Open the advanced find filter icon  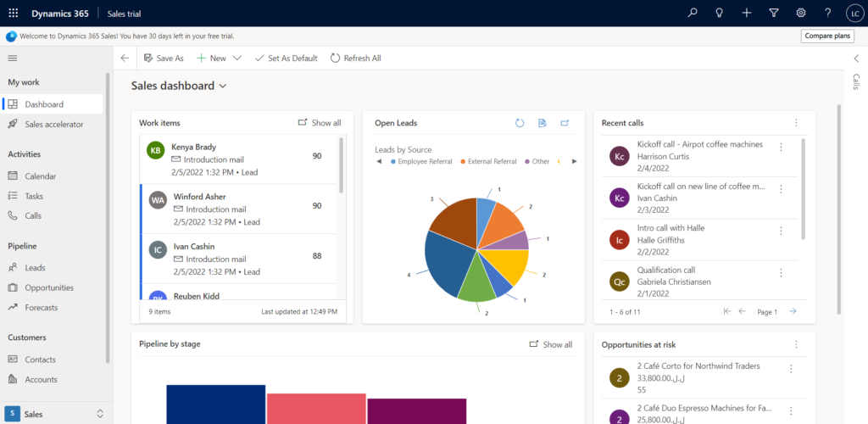(x=774, y=14)
